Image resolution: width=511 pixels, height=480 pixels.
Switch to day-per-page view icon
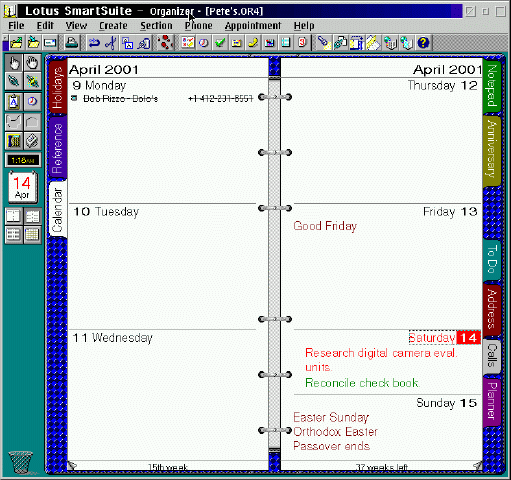(x=14, y=217)
